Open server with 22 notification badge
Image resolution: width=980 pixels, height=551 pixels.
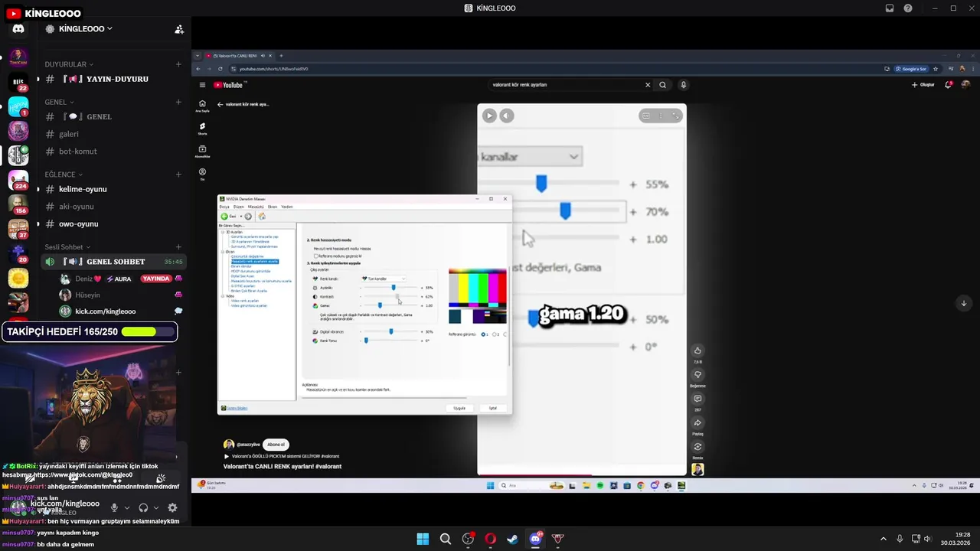[18, 82]
